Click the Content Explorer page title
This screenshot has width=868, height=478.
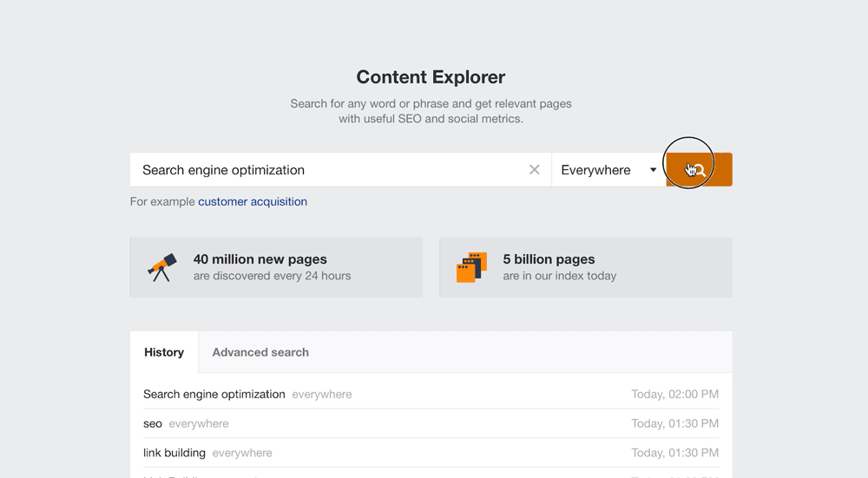coord(431,77)
